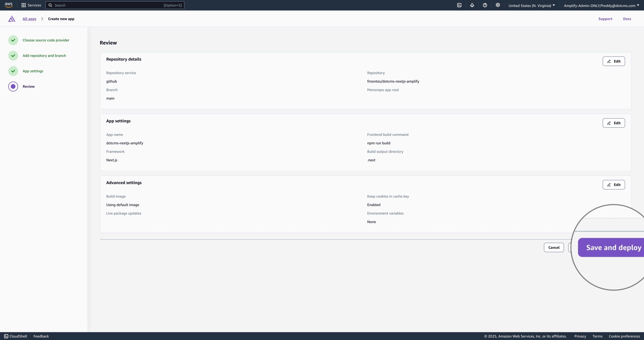Select the Review step indicator
The image size is (644, 340).
(x=13, y=86)
